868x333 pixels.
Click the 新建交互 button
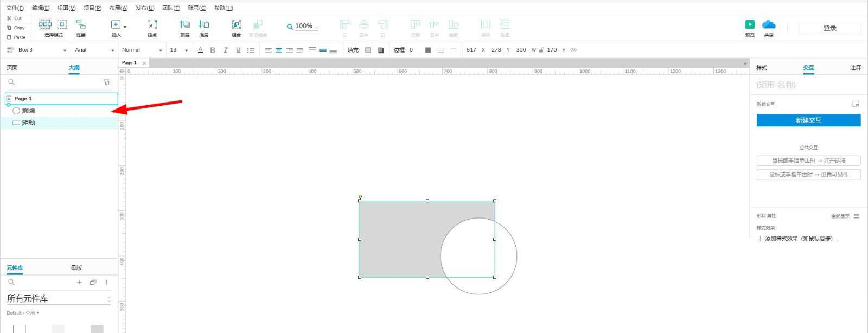point(808,120)
